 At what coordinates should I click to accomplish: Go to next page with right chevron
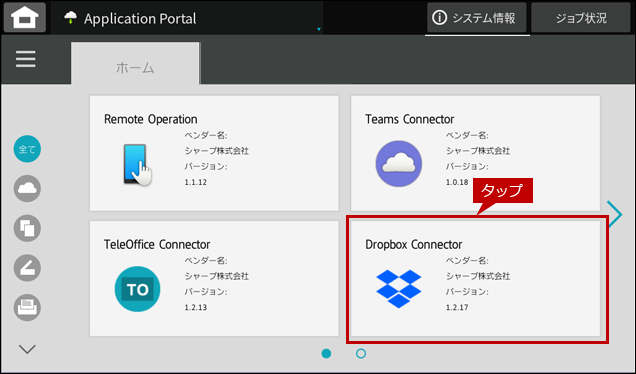tap(615, 214)
